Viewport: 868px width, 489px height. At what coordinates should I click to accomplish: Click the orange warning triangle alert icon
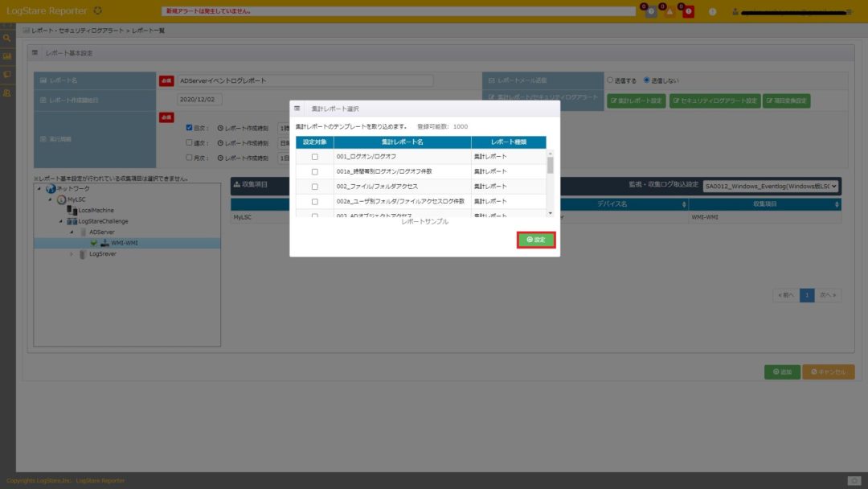(669, 10)
